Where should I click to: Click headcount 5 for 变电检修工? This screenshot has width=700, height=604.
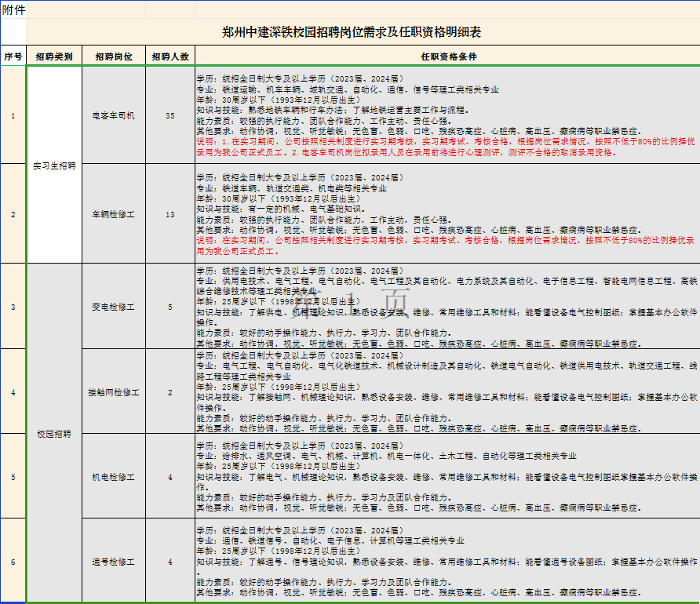[170, 307]
